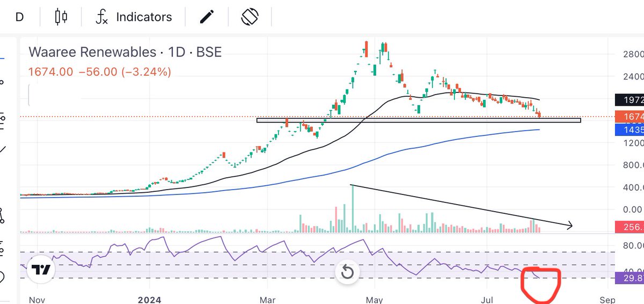Click the TradingView logo
Screen dimensions: 644x304
pyautogui.click(x=41, y=269)
